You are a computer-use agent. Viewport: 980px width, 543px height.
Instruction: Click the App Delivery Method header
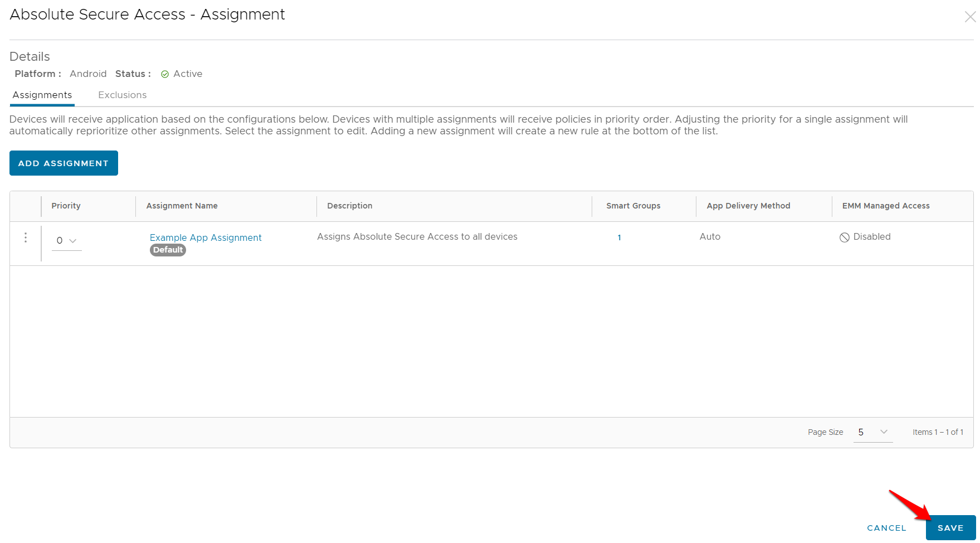748,206
